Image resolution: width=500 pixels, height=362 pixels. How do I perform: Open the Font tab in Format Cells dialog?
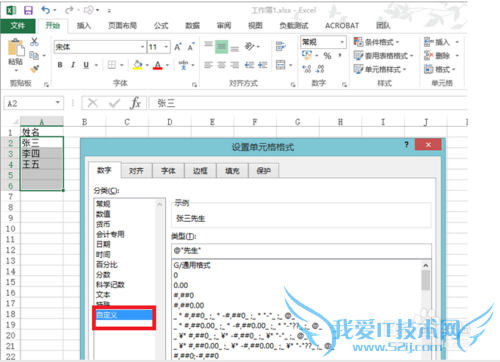coord(168,171)
